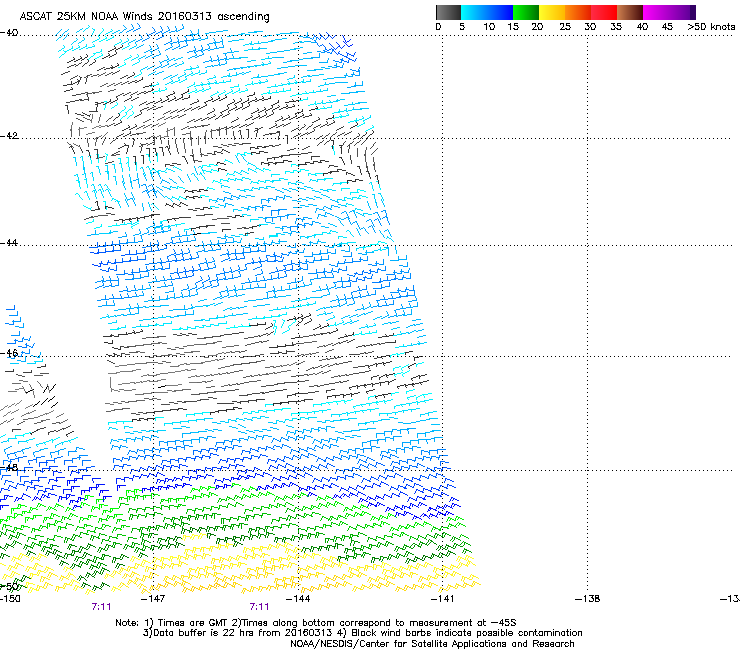Click the '30' legend scale label
The width and height of the screenshot is (740, 650).
590,27
